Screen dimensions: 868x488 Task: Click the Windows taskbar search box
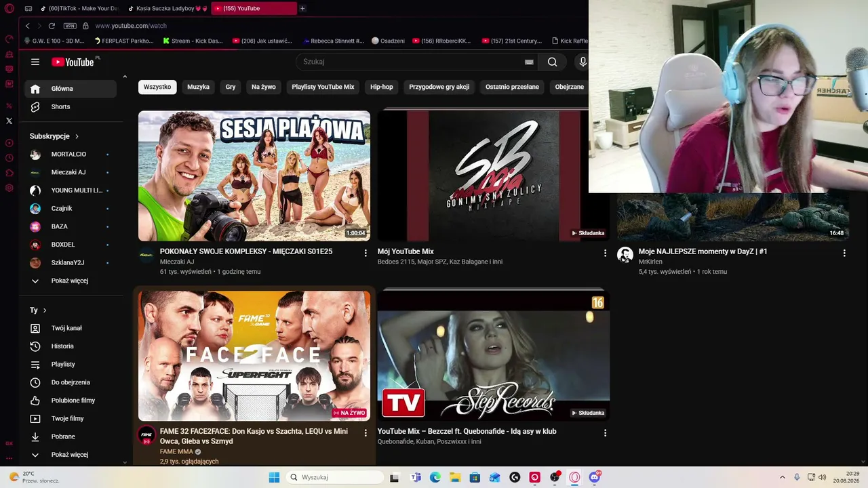click(x=335, y=477)
